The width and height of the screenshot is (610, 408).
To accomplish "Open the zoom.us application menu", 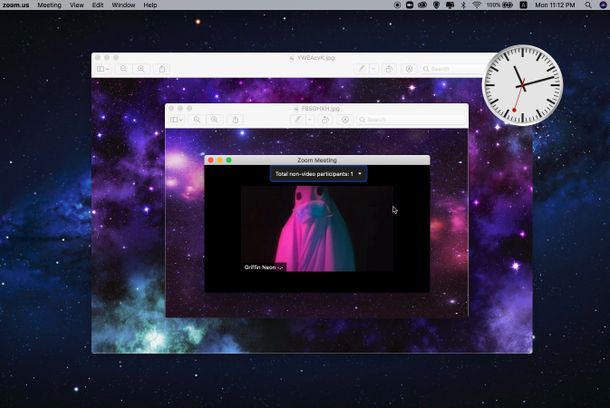I will [x=16, y=5].
